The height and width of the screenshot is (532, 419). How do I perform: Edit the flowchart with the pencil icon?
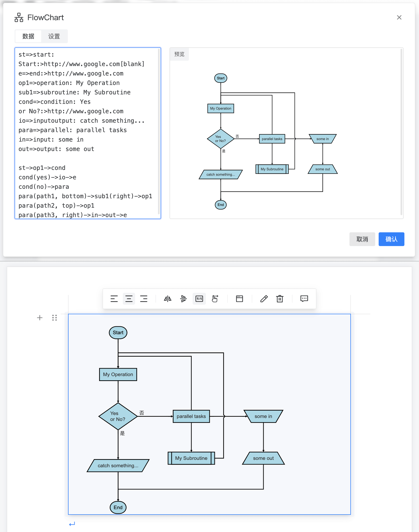[x=264, y=299]
